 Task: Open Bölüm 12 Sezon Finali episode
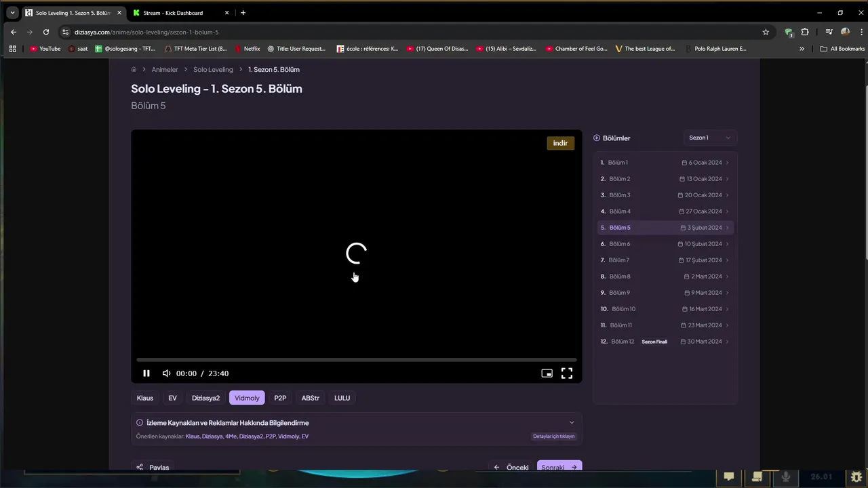665,342
